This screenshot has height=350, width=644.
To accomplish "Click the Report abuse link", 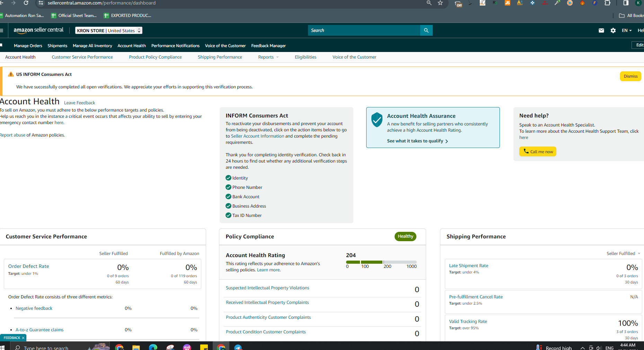I will click(x=13, y=135).
